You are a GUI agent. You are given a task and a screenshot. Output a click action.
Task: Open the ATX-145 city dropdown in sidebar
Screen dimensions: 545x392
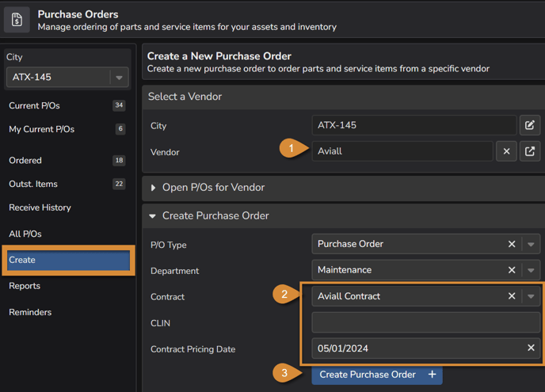119,77
